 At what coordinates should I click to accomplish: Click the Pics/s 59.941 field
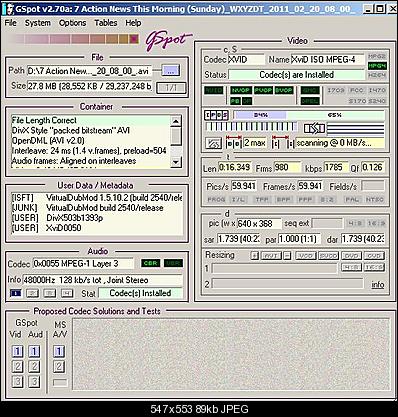[x=243, y=186]
